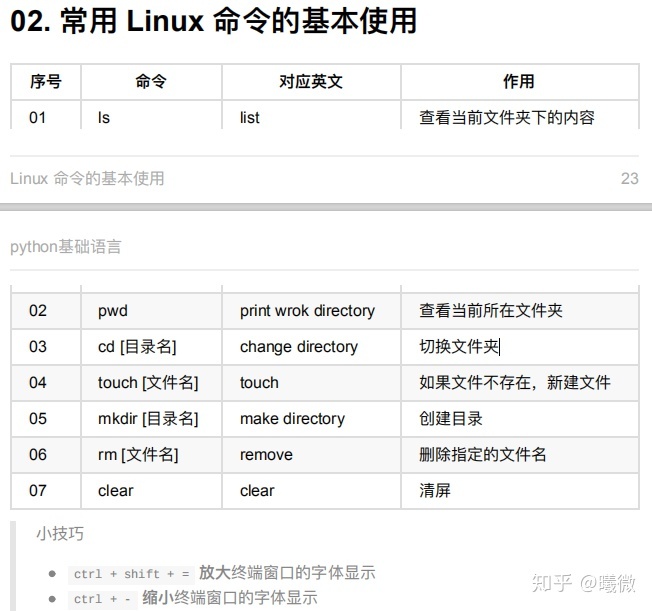Select the '作用' column header
The width and height of the screenshot is (652, 611).
(519, 82)
